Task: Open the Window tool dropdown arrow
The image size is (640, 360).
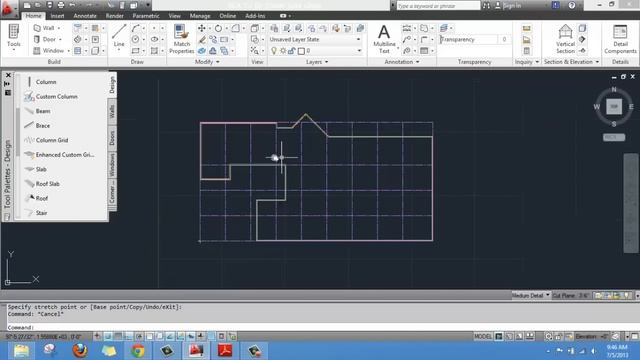Action: tap(69, 51)
